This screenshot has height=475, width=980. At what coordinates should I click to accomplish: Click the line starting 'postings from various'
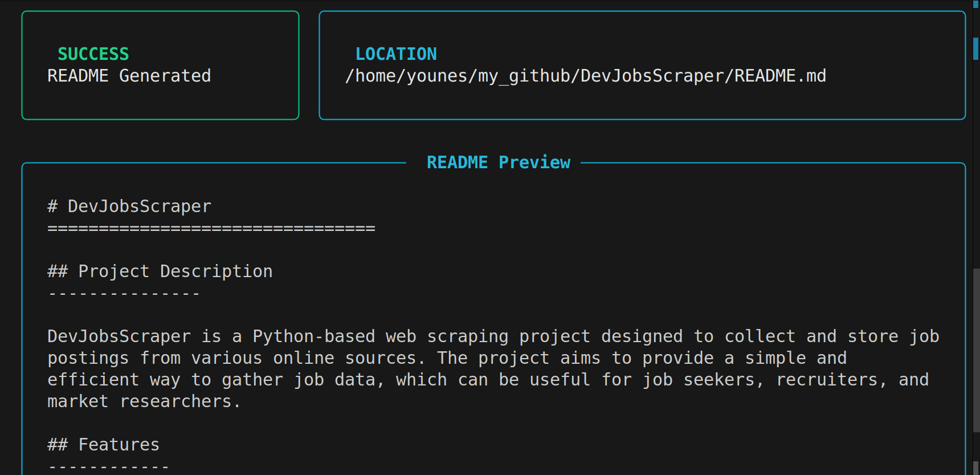(x=447, y=358)
